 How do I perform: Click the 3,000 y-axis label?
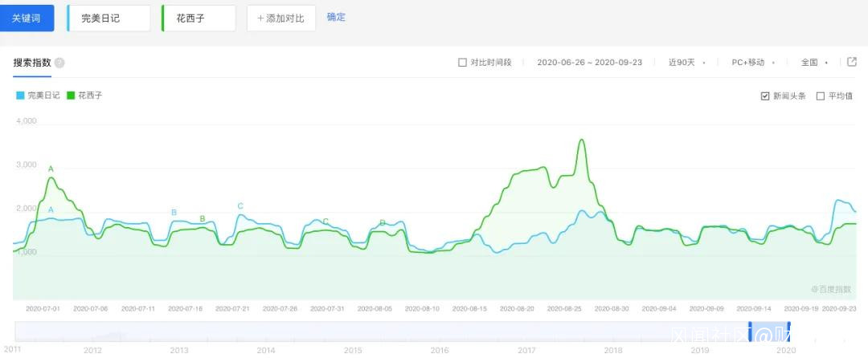[x=26, y=165]
